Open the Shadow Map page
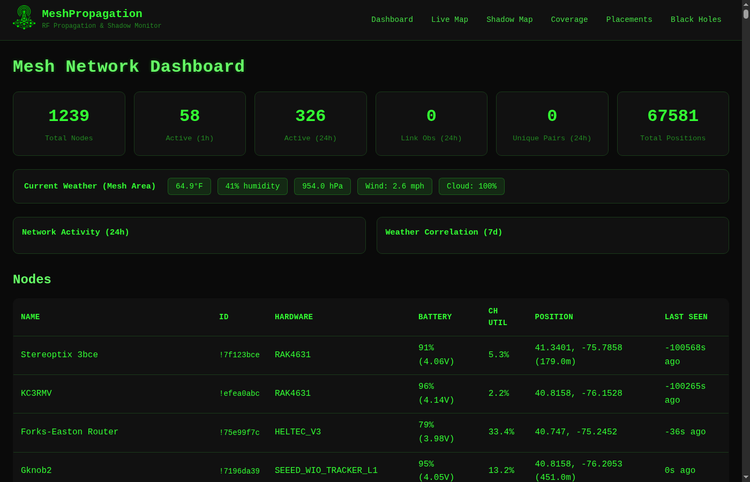This screenshot has width=750, height=482. pos(509,20)
